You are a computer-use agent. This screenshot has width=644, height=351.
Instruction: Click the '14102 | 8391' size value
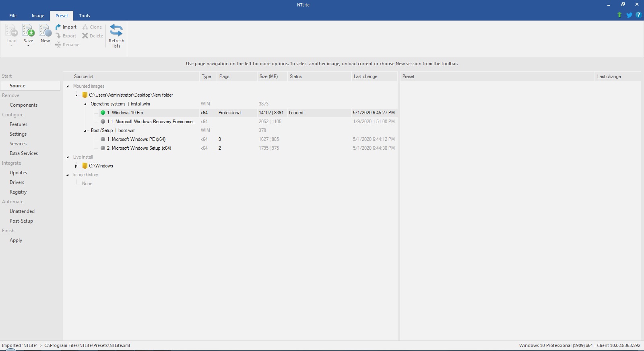271,113
